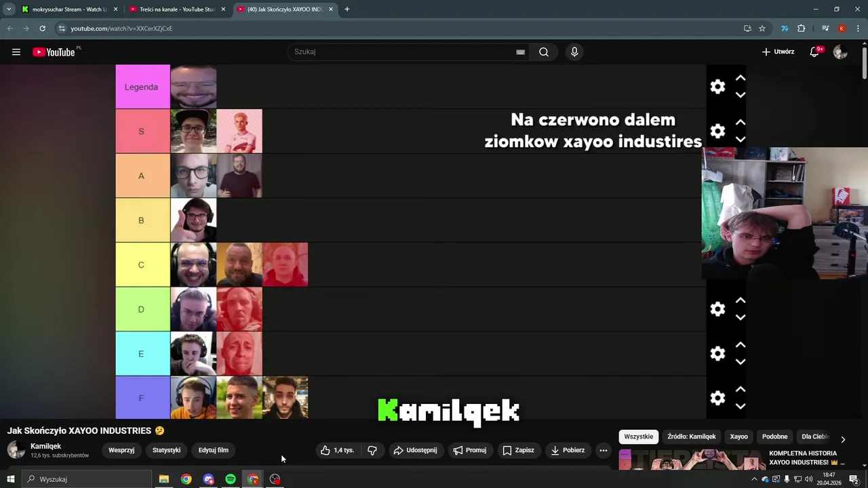
Task: Open the tab search dropdown arrow
Action: click(x=9, y=9)
